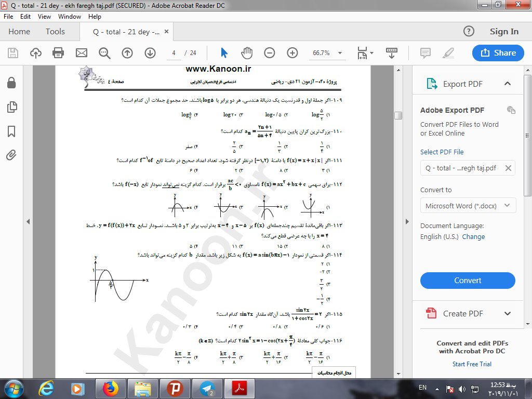This screenshot has height=399, width=532.
Task: Click the Print file icon
Action: coord(58,53)
